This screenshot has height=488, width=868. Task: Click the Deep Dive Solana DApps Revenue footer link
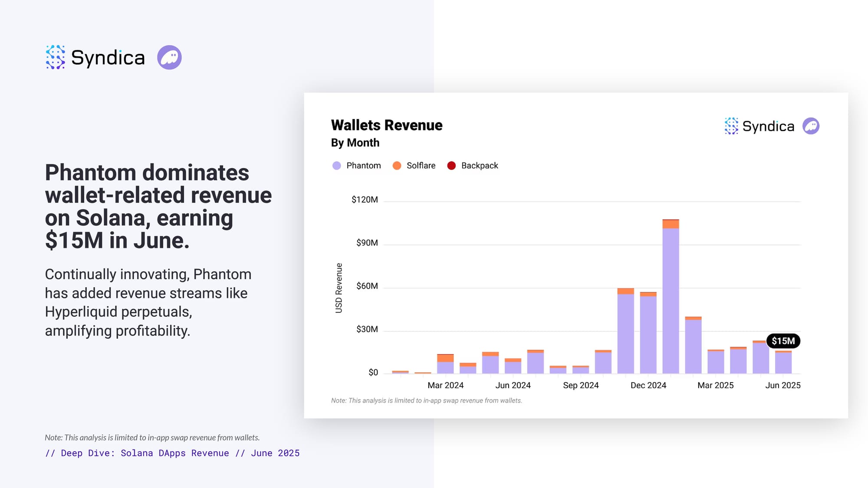172,453
